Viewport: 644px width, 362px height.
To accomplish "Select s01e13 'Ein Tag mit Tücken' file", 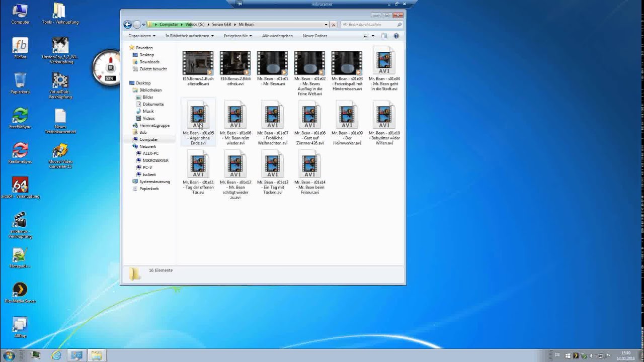I will pos(273,172).
